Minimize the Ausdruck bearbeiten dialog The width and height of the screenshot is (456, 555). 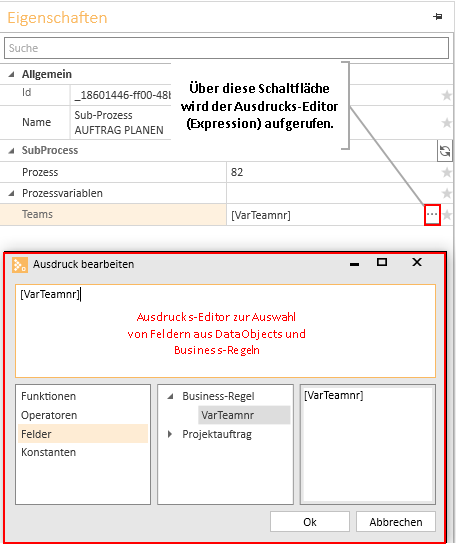coord(354,264)
